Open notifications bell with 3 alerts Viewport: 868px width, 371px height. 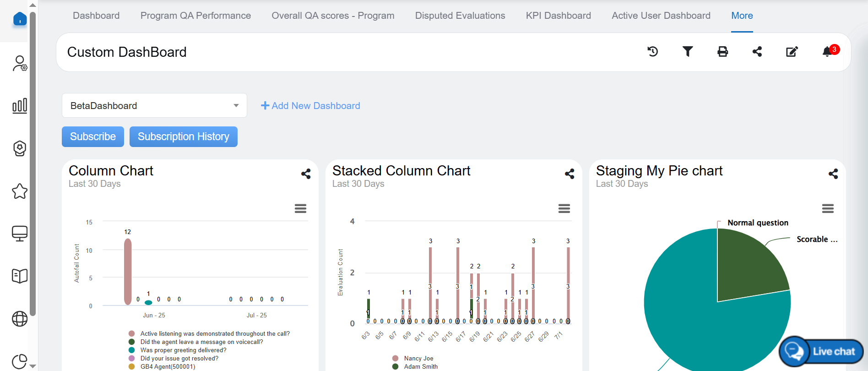(x=827, y=52)
